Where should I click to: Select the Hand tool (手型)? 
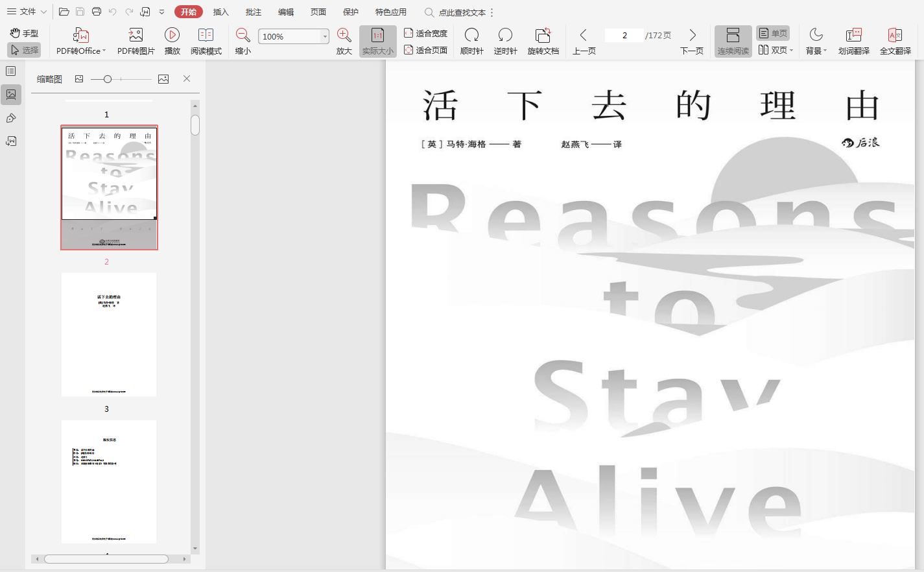(24, 33)
